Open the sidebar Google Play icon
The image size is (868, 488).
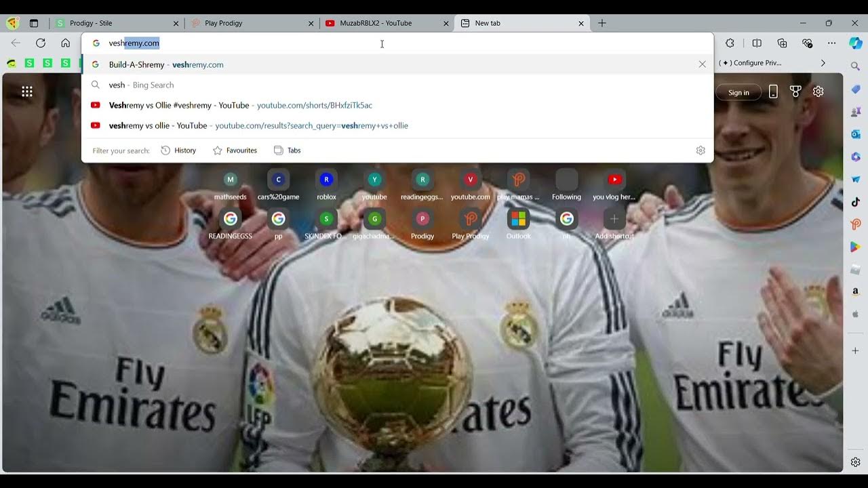pos(856,247)
